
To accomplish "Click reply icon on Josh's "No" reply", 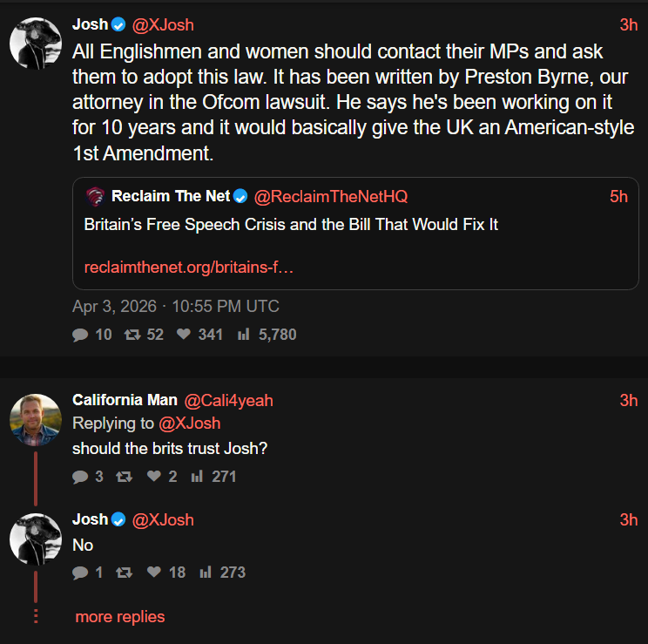I will pos(80,573).
